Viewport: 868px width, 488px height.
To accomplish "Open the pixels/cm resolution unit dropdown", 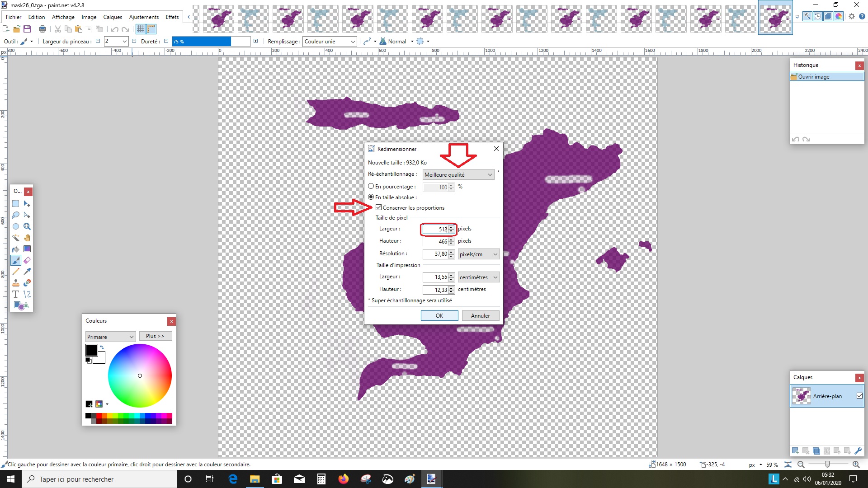I will tap(478, 254).
